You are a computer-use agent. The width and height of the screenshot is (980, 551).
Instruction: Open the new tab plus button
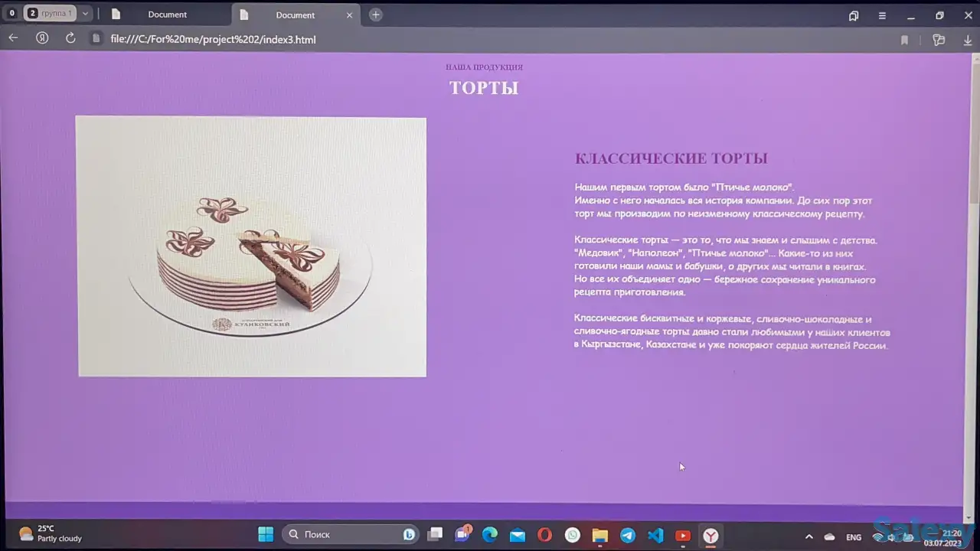(x=375, y=15)
